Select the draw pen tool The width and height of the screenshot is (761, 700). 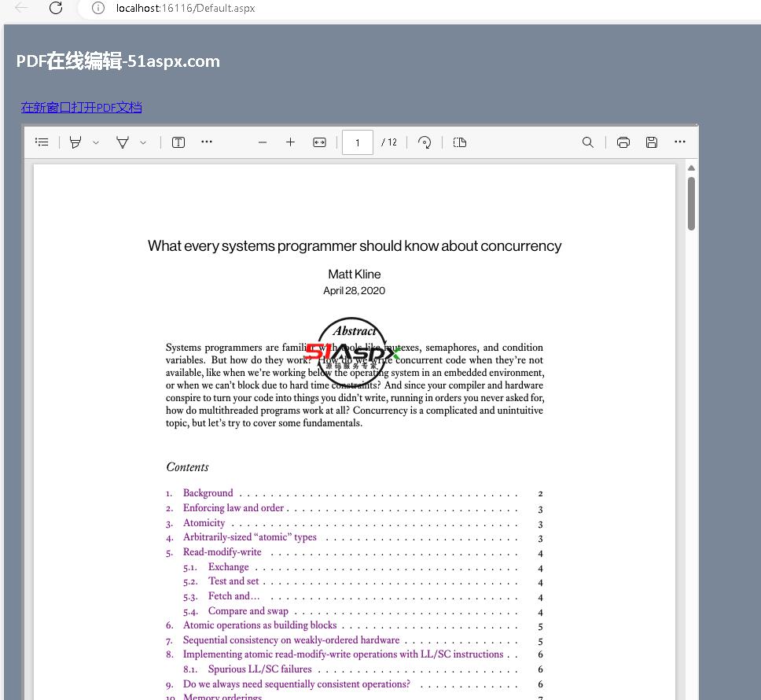point(123,142)
